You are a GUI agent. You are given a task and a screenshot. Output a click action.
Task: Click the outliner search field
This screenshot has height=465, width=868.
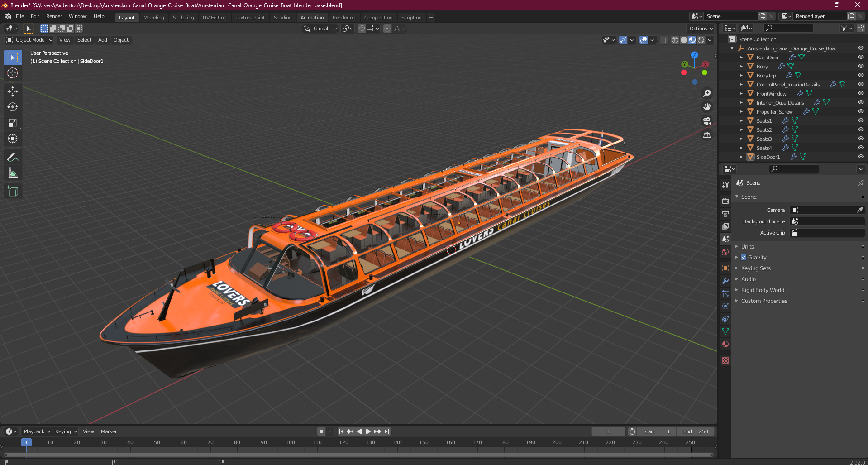[788, 28]
